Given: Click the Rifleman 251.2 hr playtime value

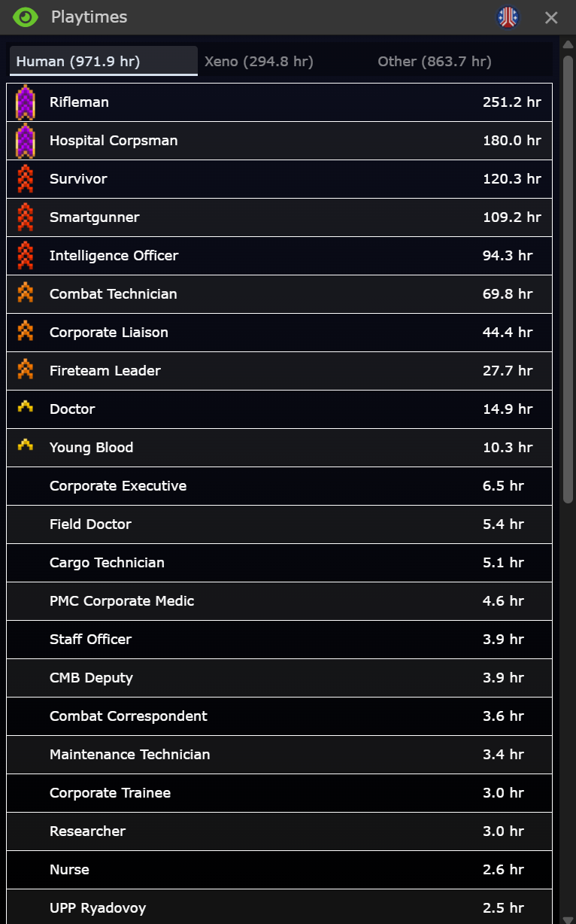Looking at the screenshot, I should tap(511, 102).
